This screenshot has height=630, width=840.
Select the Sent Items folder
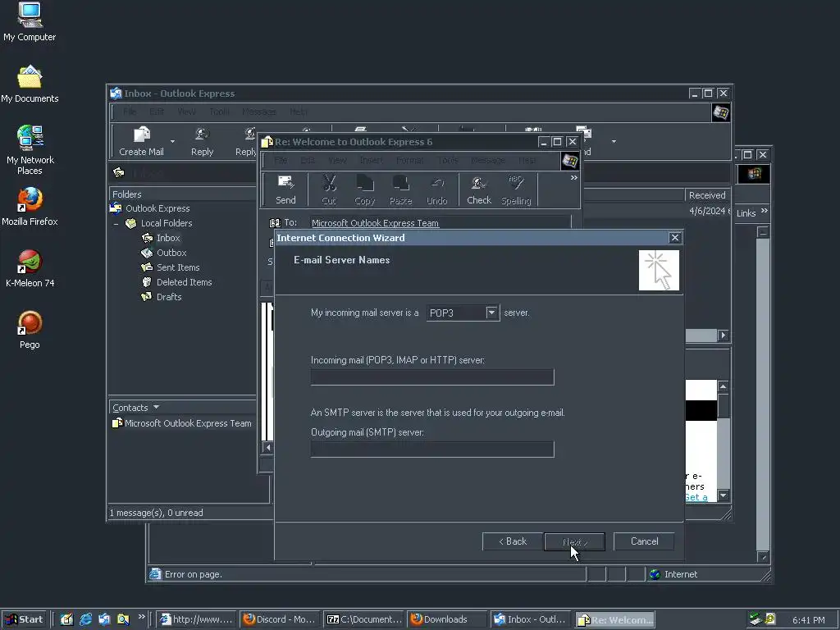(178, 267)
